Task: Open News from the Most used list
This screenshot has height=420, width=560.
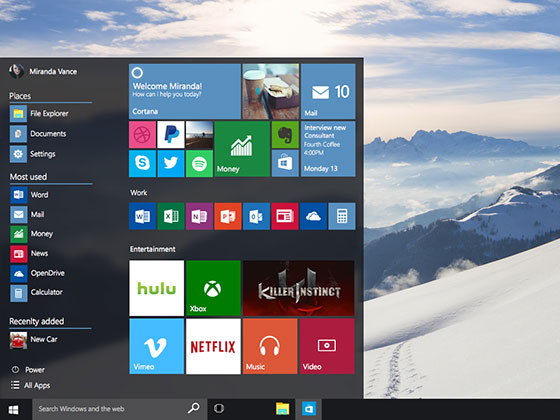Action: tap(29, 254)
